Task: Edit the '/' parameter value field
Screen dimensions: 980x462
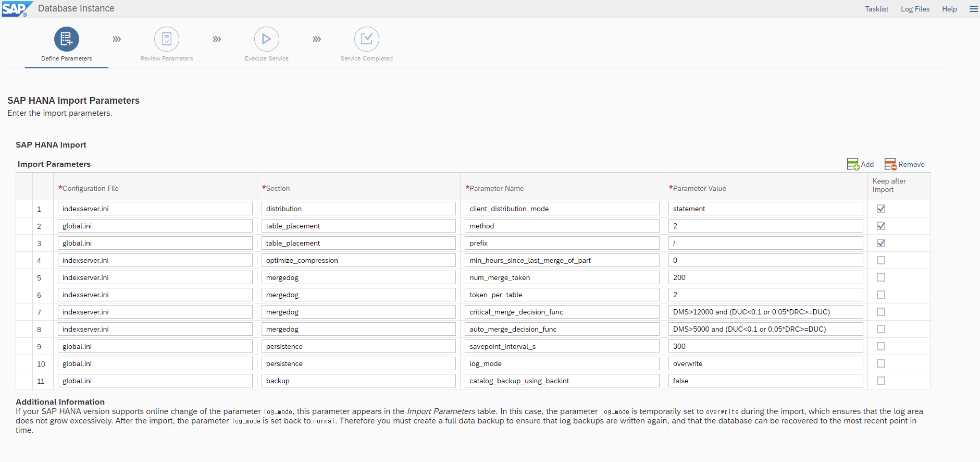Action: pyautogui.click(x=766, y=243)
